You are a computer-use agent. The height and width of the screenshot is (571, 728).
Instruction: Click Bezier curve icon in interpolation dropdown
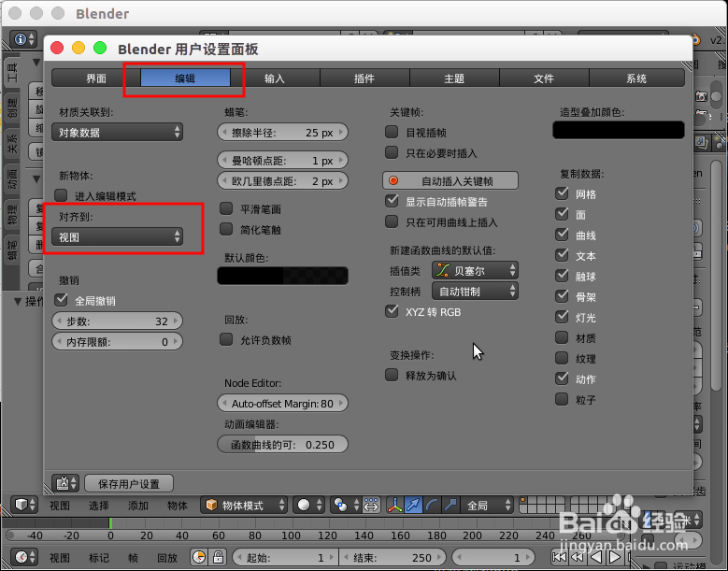443,270
